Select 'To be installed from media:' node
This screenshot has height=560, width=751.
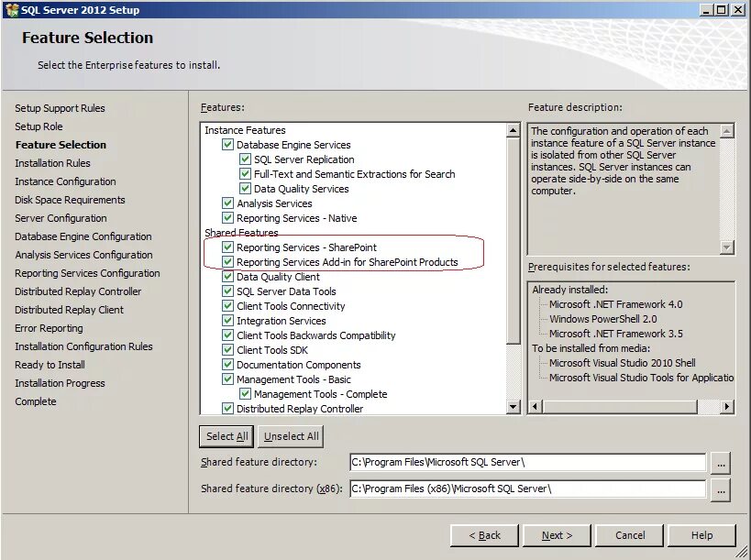point(591,348)
